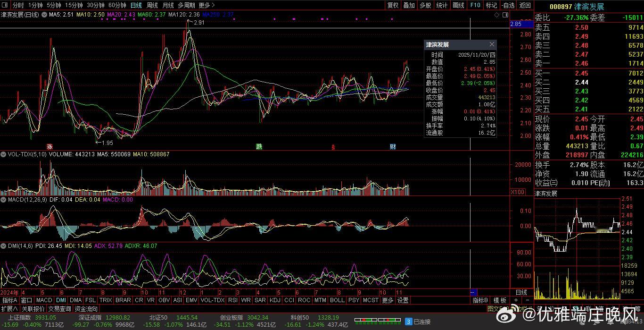Screen dimensions: 644x330
Task: Click the plus zoom button below 日线
Action: 516,300
